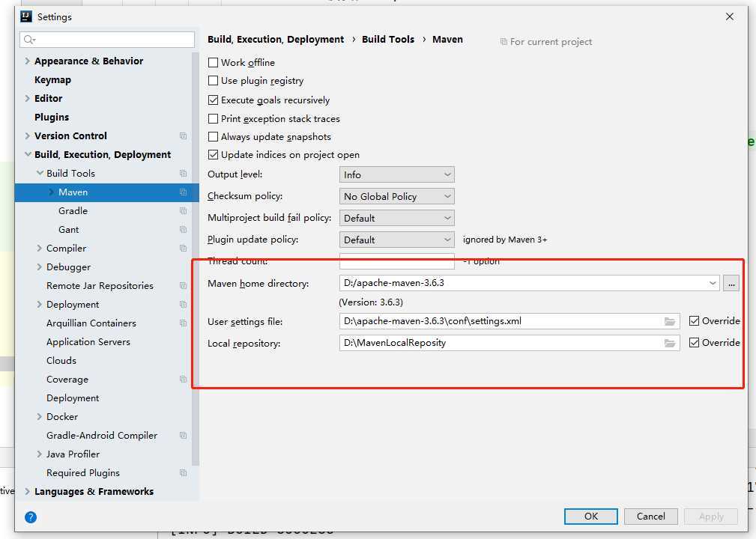Select Application Servers settings page
The width and height of the screenshot is (756, 539).
click(88, 342)
